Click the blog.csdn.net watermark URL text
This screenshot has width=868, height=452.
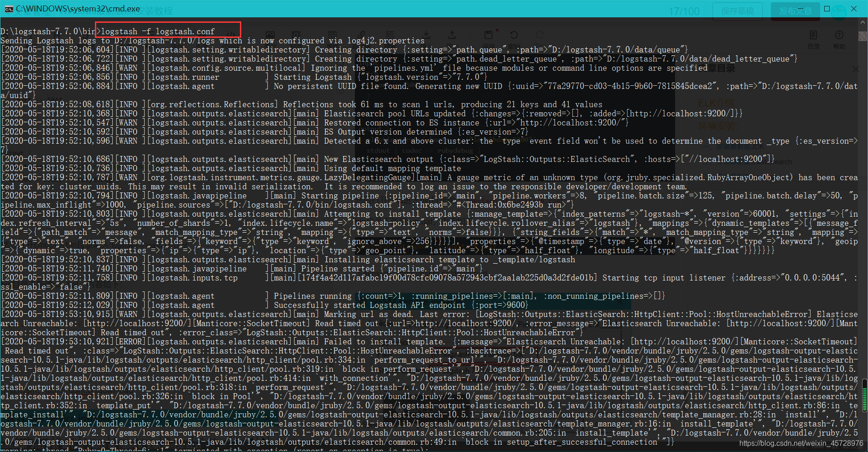coord(801,443)
